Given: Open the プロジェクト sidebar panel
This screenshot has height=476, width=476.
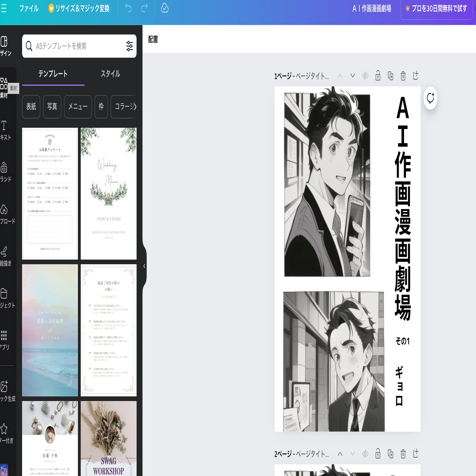Looking at the screenshot, I should pyautogui.click(x=6, y=298).
